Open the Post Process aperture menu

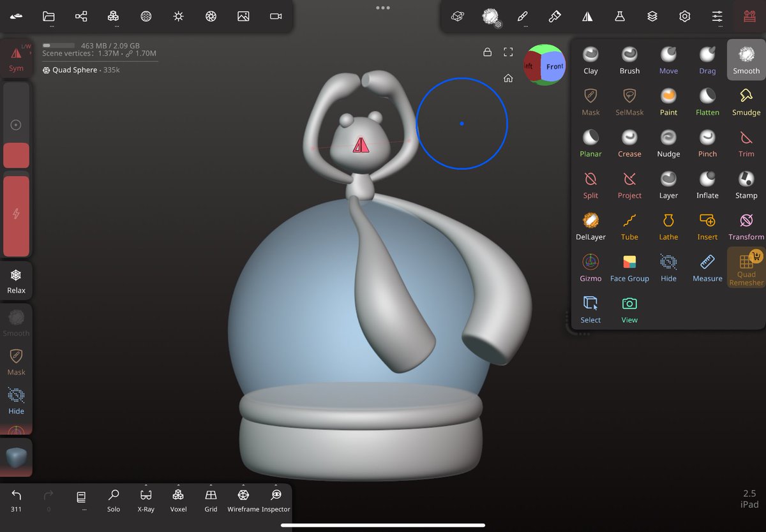[x=211, y=17]
